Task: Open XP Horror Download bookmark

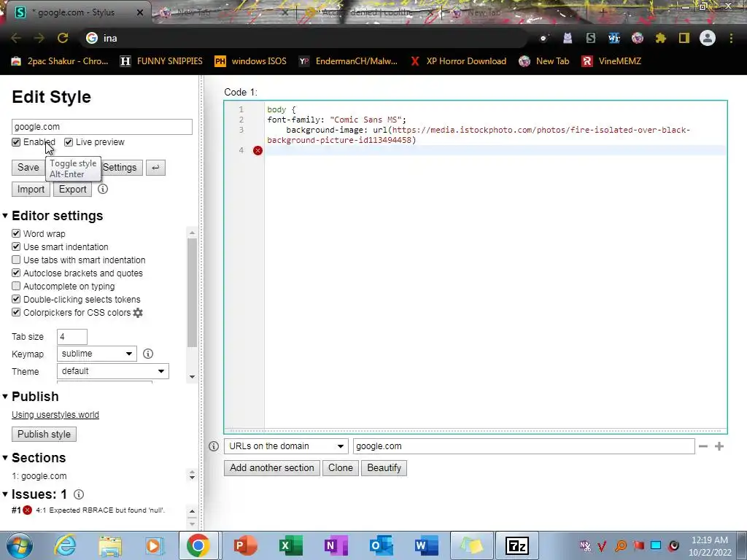Action: [x=458, y=61]
